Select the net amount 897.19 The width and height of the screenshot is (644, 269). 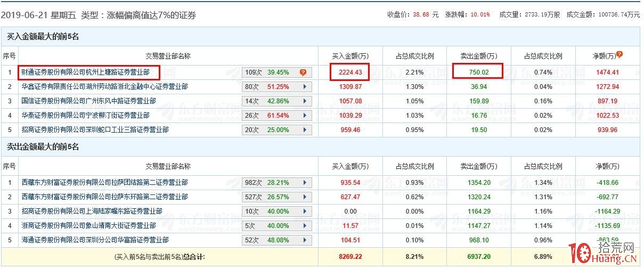[x=607, y=101]
